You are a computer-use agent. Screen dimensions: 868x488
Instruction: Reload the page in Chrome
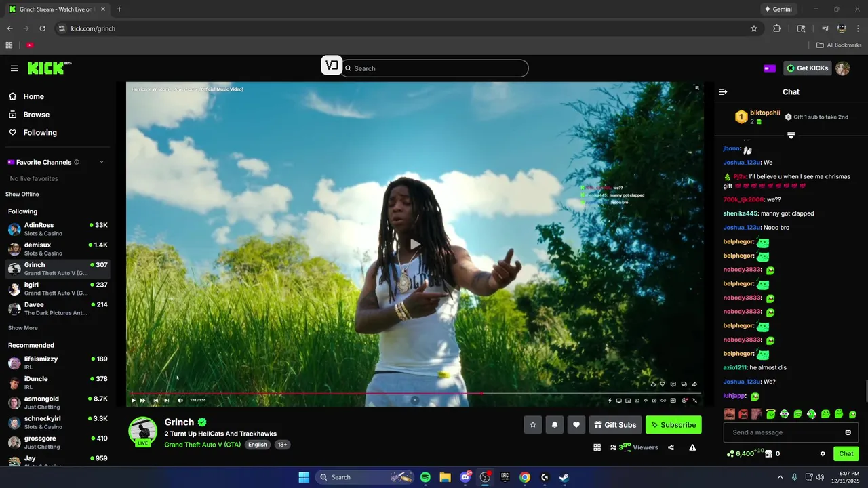pyautogui.click(x=42, y=28)
